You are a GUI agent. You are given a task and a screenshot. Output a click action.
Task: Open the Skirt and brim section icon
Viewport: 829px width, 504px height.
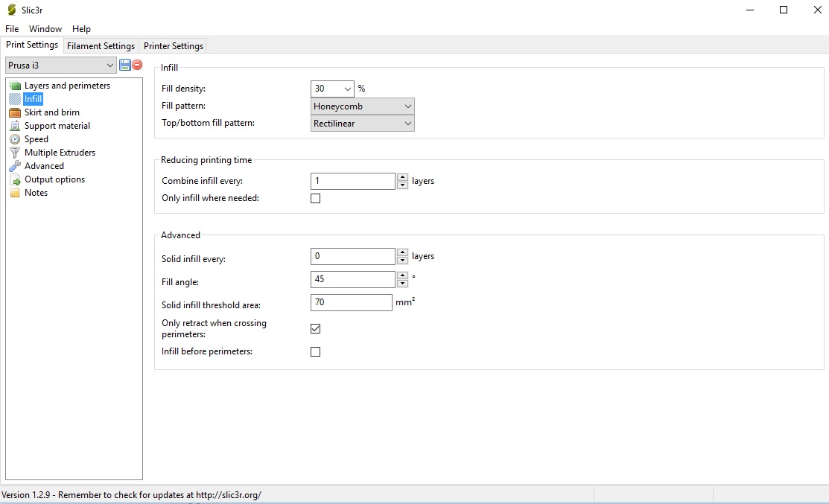pyautogui.click(x=15, y=112)
